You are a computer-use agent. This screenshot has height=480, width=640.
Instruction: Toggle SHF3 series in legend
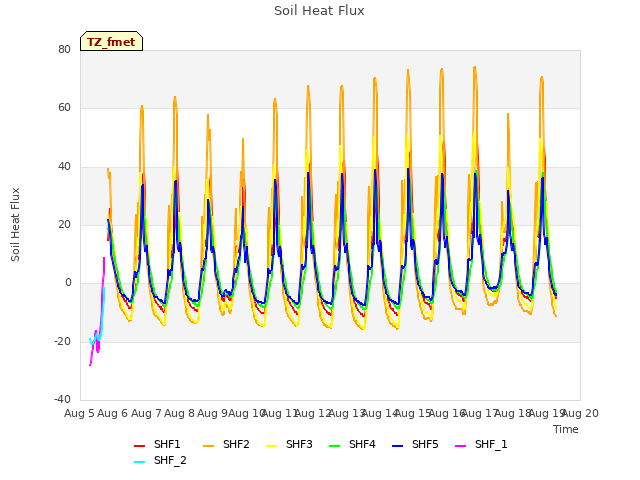[289, 444]
